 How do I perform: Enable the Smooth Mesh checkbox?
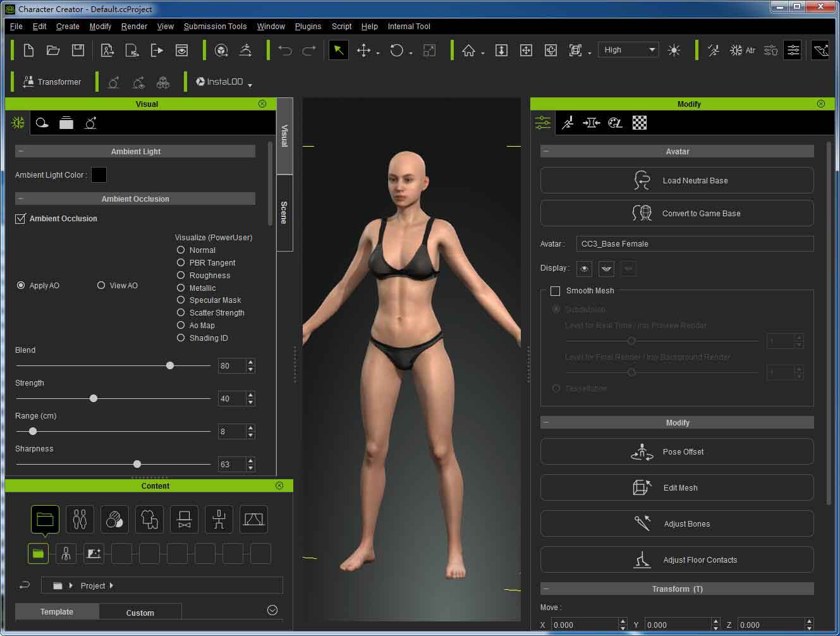coord(556,291)
